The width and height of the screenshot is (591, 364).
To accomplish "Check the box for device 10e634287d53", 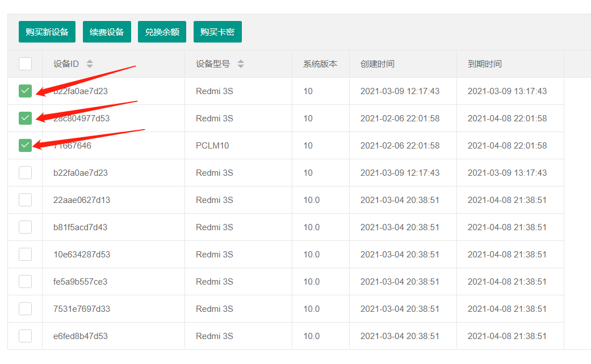I will (25, 255).
